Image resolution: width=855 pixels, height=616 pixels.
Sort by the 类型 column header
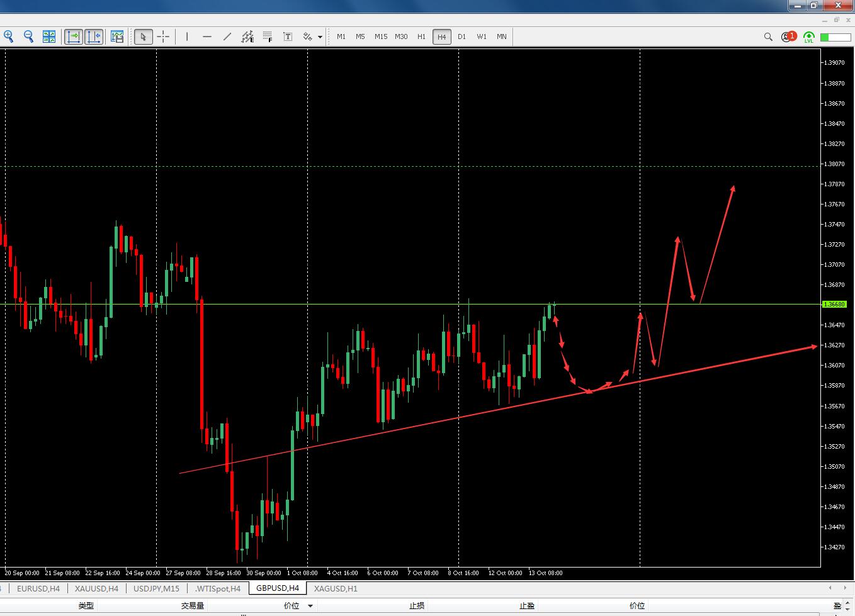click(86, 605)
